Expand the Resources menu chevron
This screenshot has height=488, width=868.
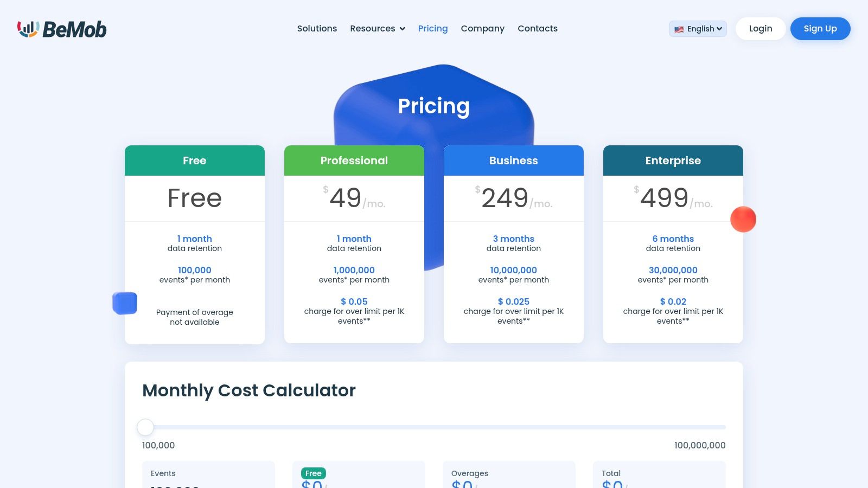[401, 29]
